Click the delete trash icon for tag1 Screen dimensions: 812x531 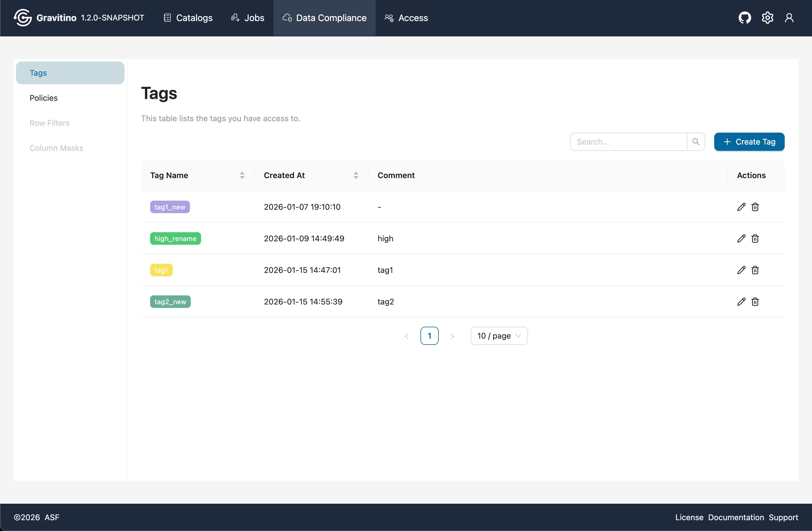[755, 270]
